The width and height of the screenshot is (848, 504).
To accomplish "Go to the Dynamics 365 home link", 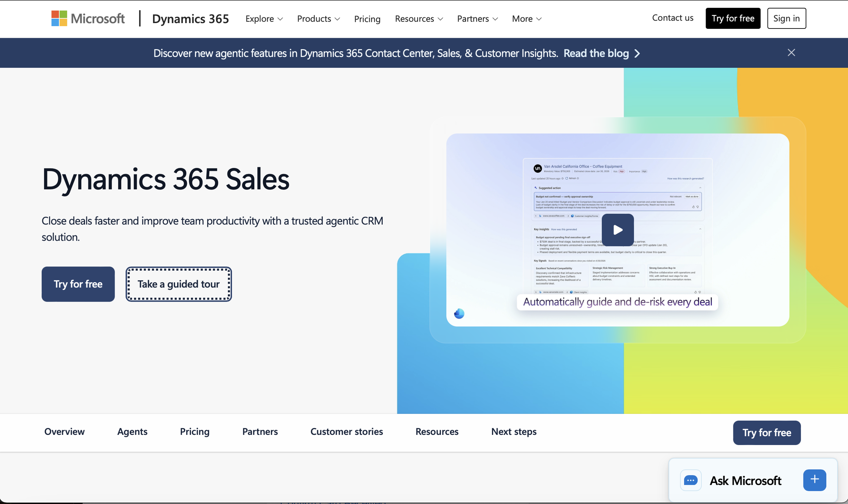I will tap(191, 19).
